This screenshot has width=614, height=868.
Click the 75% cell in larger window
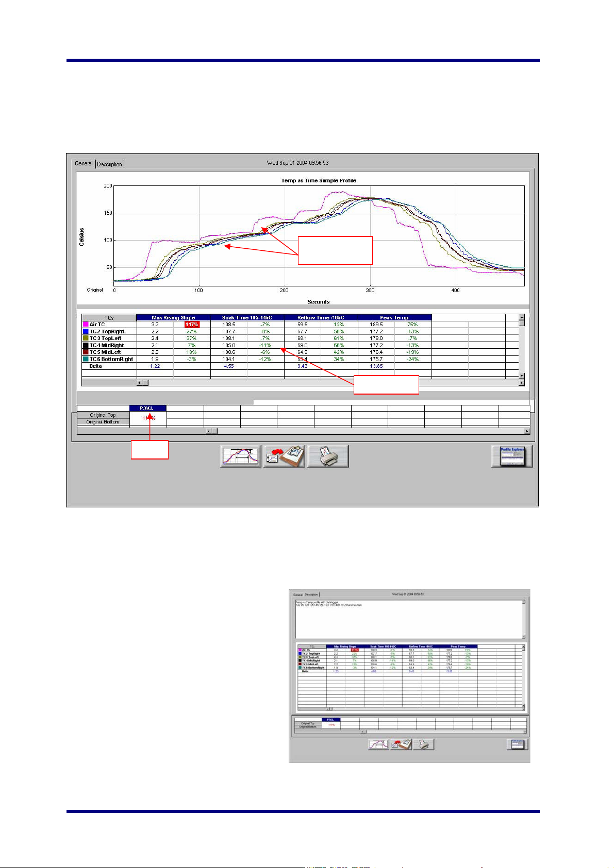coord(412,325)
